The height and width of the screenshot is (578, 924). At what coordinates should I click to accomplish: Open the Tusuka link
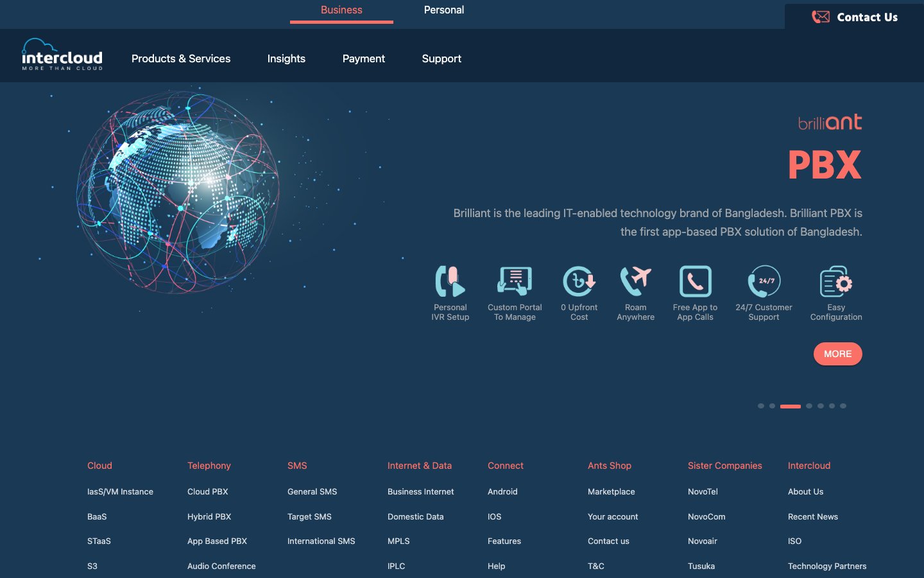point(701,566)
